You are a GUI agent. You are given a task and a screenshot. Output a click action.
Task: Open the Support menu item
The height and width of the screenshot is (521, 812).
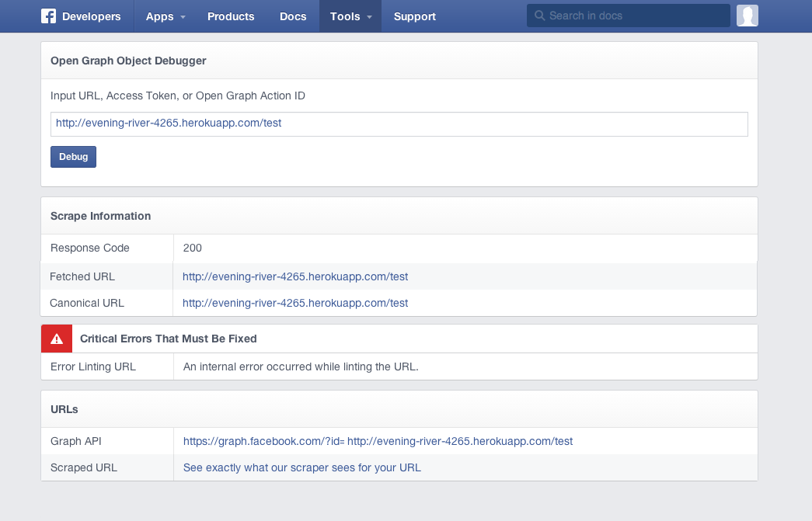[415, 16]
